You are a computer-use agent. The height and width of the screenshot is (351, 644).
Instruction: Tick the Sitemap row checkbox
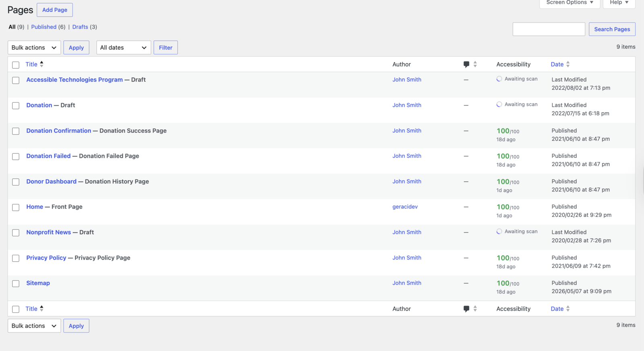(x=16, y=284)
